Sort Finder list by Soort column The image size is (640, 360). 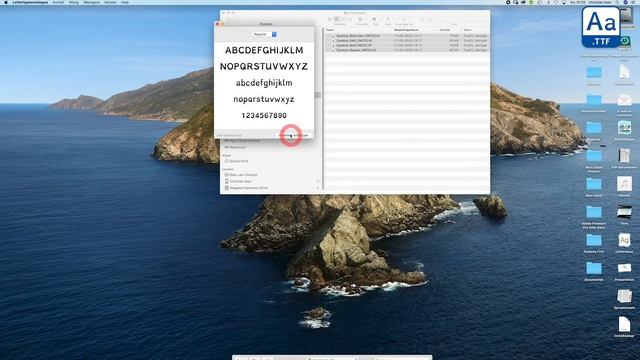468,30
